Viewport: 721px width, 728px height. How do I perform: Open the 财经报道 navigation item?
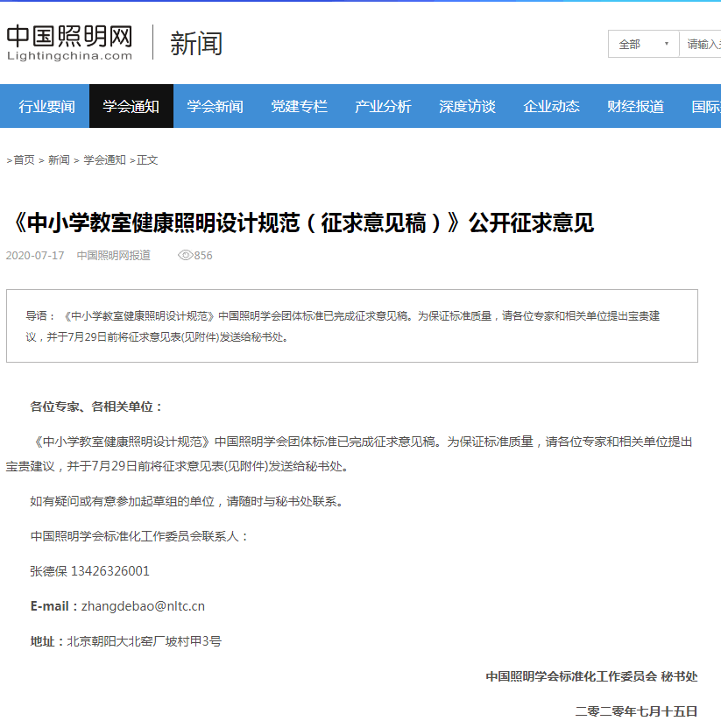[635, 107]
